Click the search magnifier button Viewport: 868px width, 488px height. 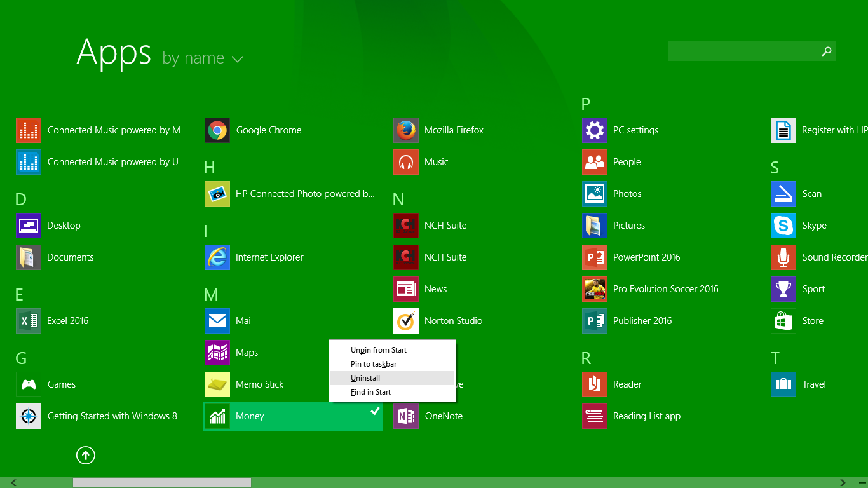click(827, 51)
